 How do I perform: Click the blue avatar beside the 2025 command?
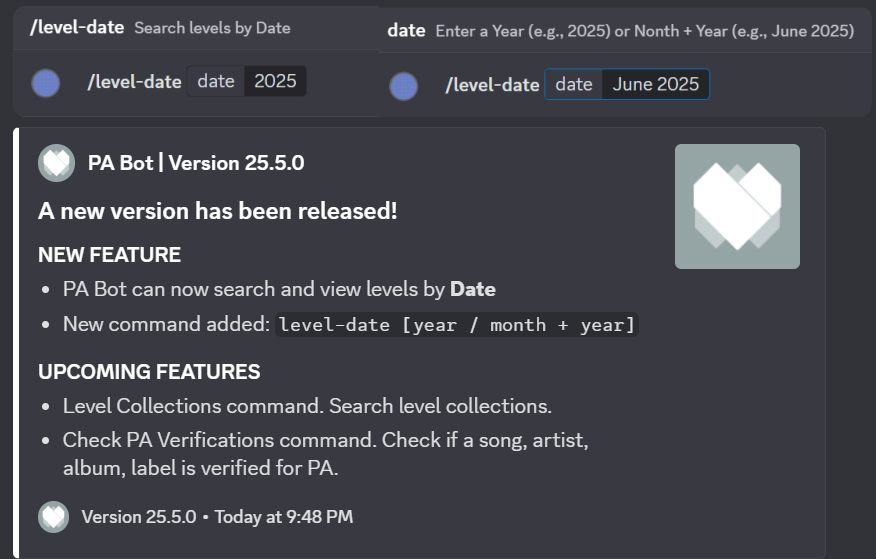pos(46,83)
